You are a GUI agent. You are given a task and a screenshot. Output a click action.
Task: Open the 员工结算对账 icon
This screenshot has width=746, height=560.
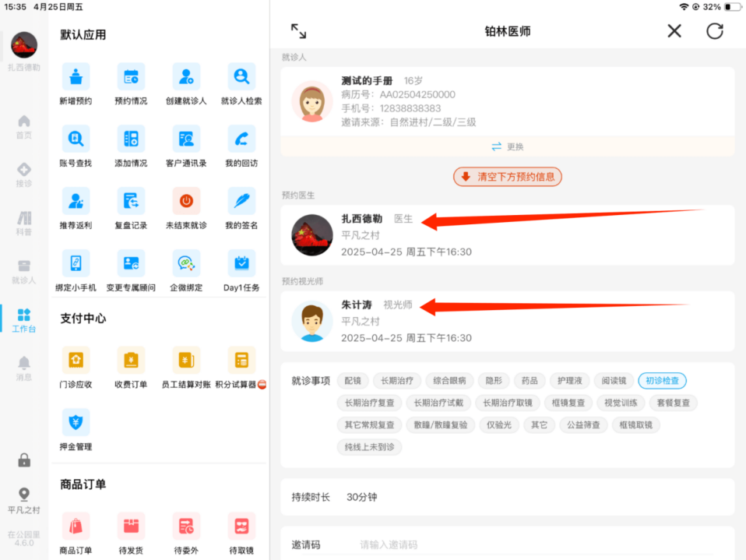tap(186, 360)
